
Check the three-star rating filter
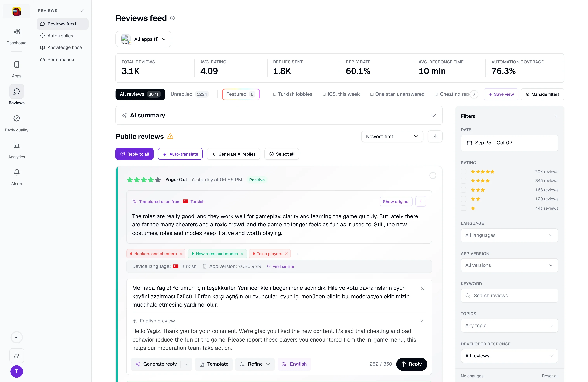point(464,190)
